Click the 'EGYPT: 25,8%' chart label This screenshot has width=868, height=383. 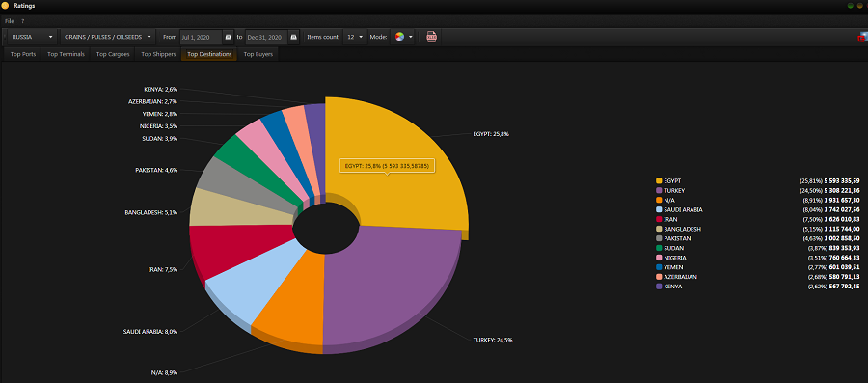pyautogui.click(x=491, y=134)
